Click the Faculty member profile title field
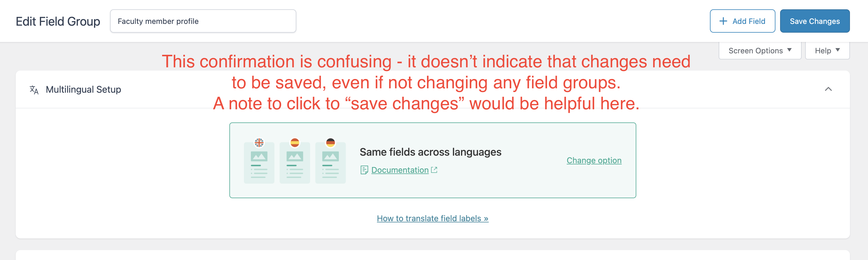 pos(203,21)
